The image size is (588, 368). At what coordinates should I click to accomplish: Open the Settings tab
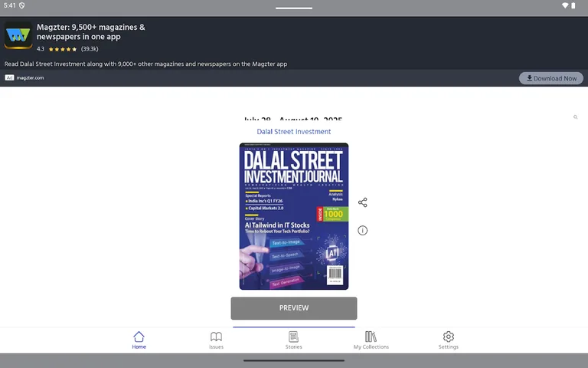(x=449, y=340)
